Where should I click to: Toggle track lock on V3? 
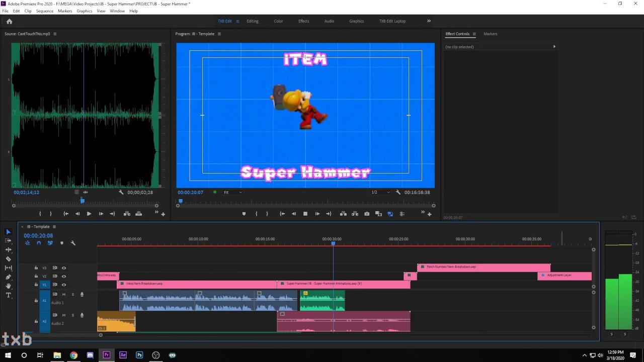click(36, 268)
